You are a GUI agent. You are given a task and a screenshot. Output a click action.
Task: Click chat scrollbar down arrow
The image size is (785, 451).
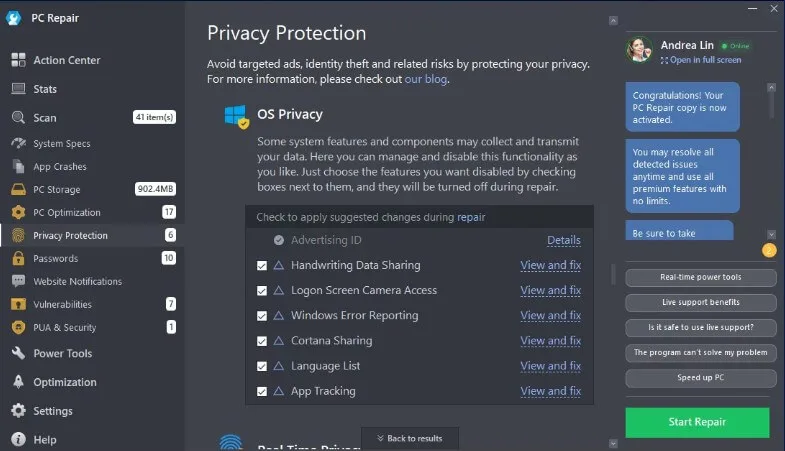click(x=771, y=234)
